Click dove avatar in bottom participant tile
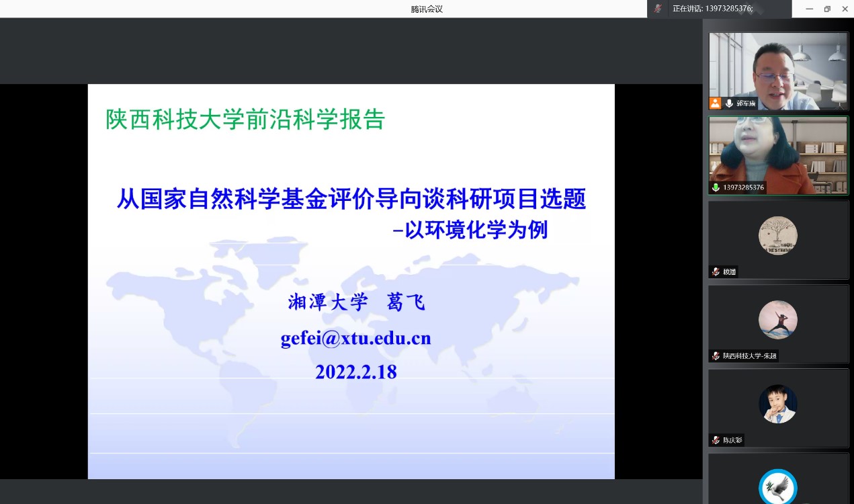The image size is (854, 504). click(x=777, y=487)
